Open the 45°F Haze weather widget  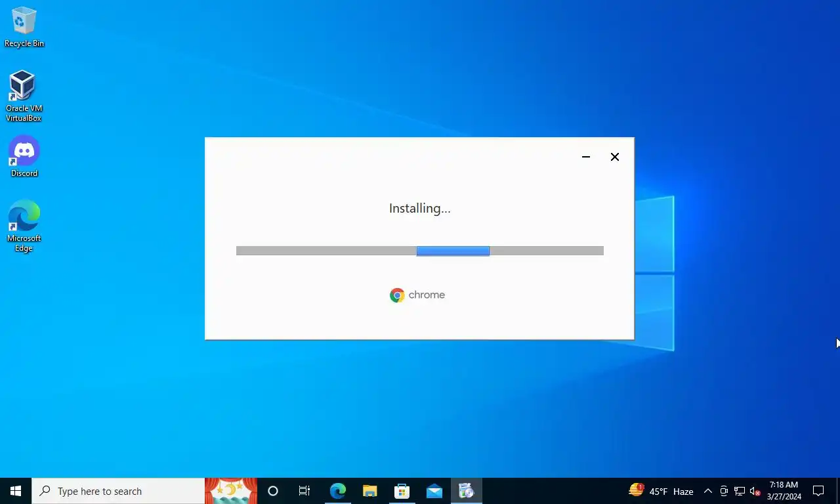(x=661, y=491)
